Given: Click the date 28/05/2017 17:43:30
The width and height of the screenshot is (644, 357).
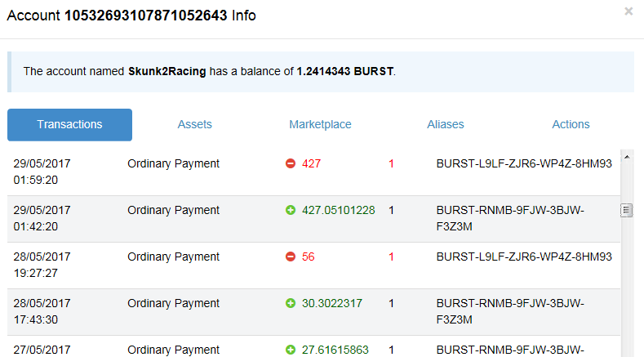Looking at the screenshot, I should (x=42, y=311).
